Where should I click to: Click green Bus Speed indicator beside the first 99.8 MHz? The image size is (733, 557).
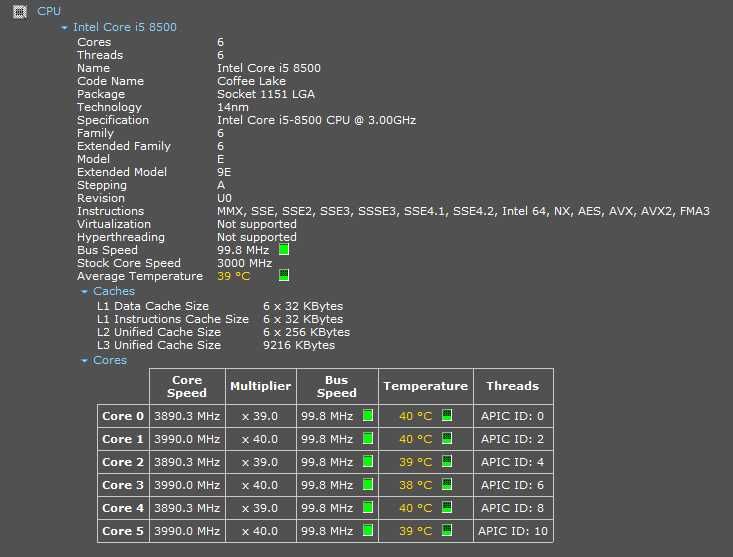pyautogui.click(x=284, y=250)
